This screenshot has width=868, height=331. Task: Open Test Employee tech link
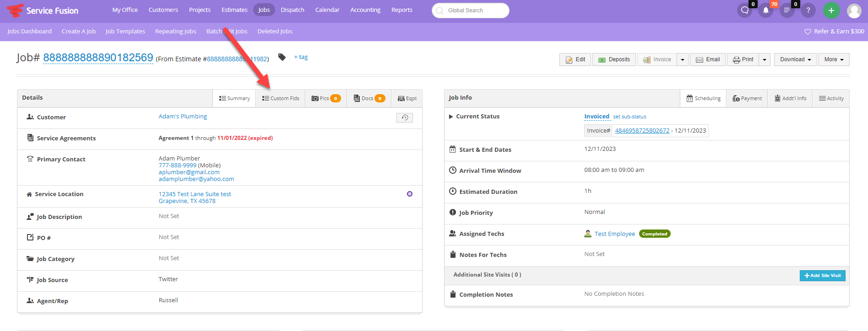pyautogui.click(x=615, y=234)
